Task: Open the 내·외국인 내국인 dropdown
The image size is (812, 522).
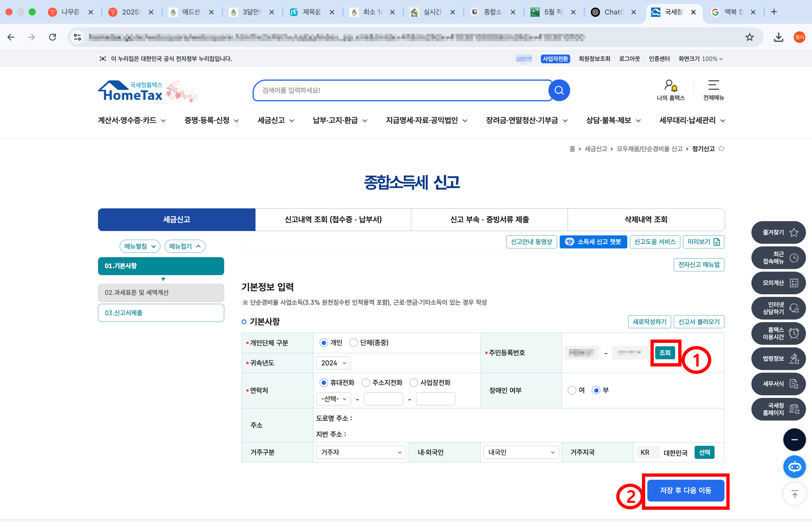Action: [x=521, y=452]
